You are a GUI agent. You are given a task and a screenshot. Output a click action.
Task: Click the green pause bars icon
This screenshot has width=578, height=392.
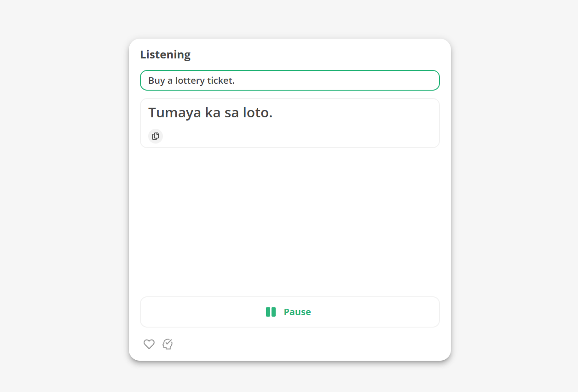click(271, 312)
